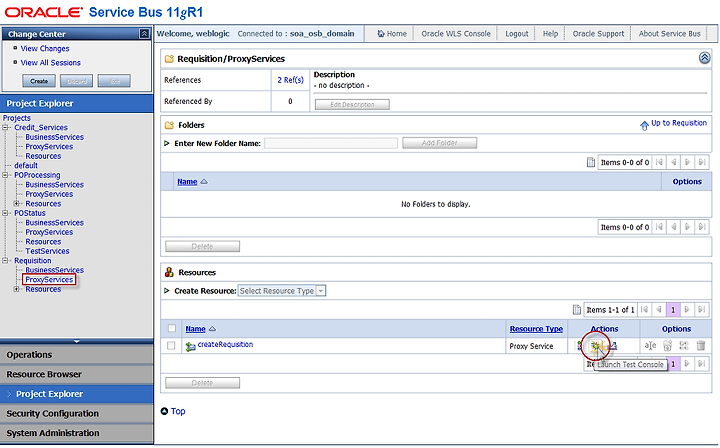This screenshot has height=448, width=720.
Task: Go to last page in Resources top pager
Action: point(702,309)
